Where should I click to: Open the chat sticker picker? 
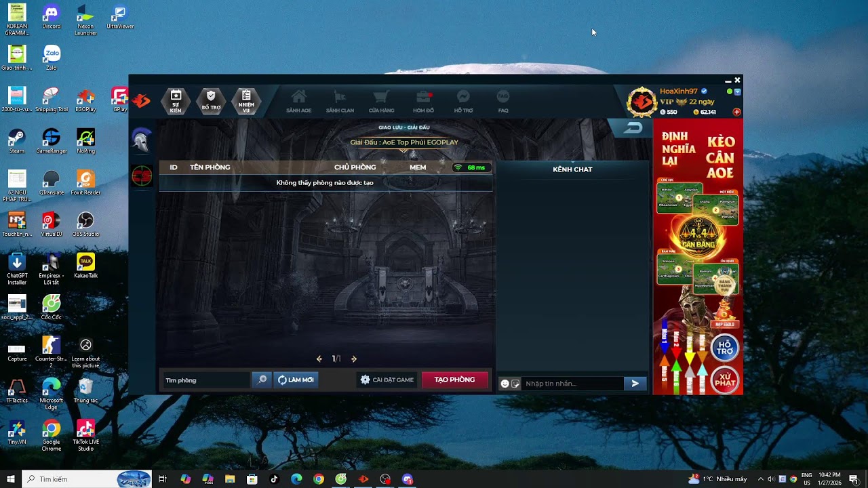[x=515, y=384]
